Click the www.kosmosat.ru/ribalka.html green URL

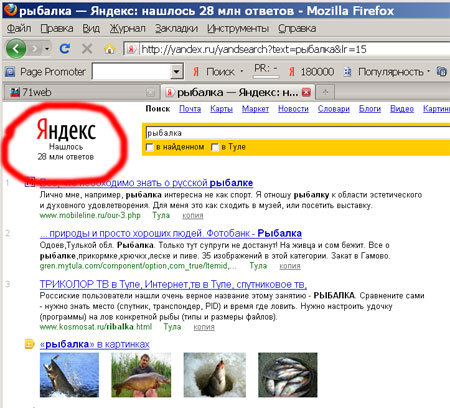click(x=96, y=327)
